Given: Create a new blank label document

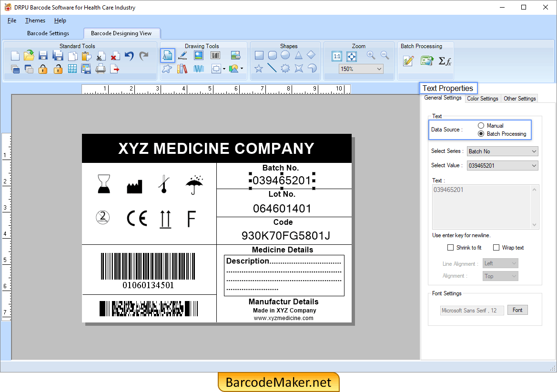Looking at the screenshot, I should [15, 56].
